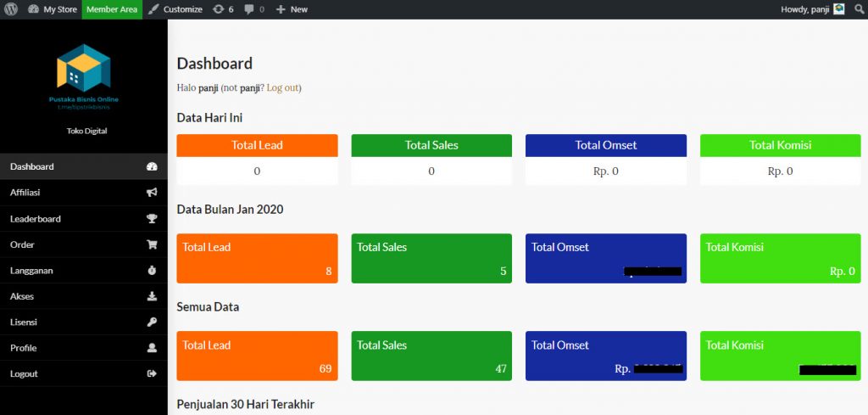Open Order in the sidebar
The height and width of the screenshot is (415, 868).
click(x=84, y=244)
